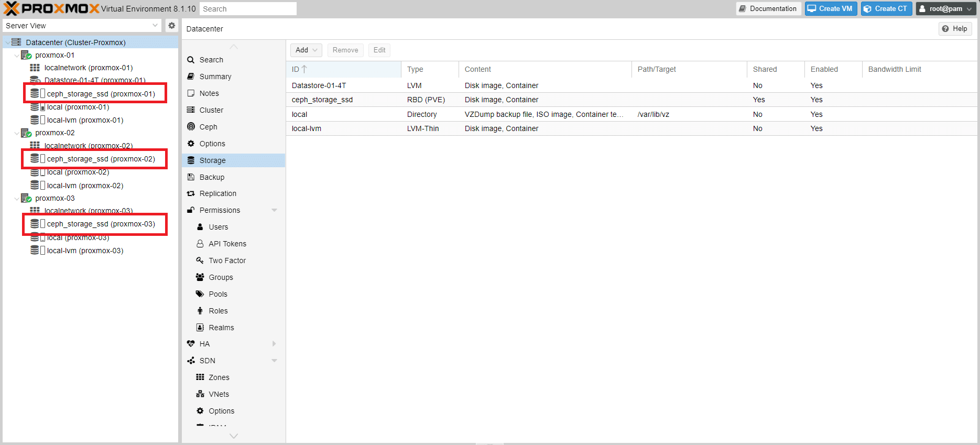The height and width of the screenshot is (445, 980).
Task: Collapse the proxmox-03 tree node
Action: click(17, 199)
